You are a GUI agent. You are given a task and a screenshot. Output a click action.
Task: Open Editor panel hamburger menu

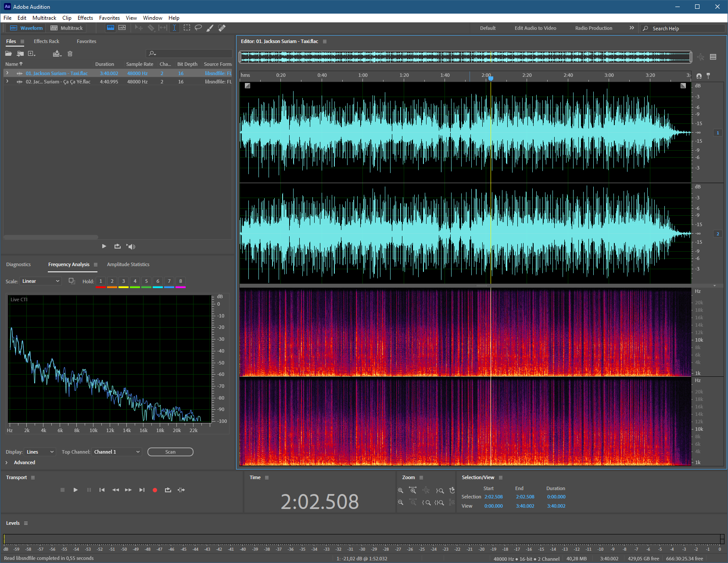325,41
